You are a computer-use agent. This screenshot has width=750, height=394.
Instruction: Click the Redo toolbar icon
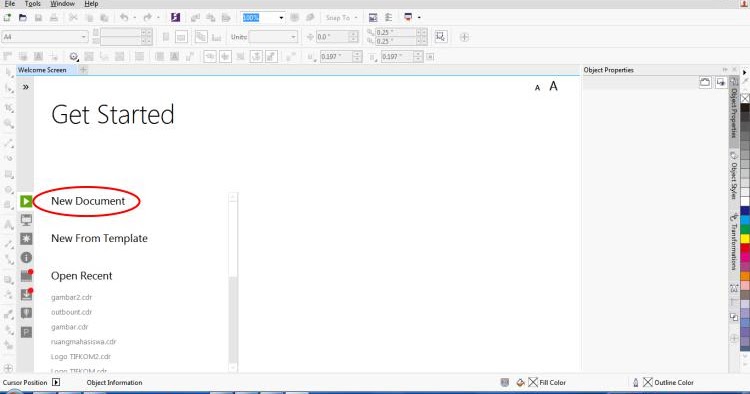147,18
